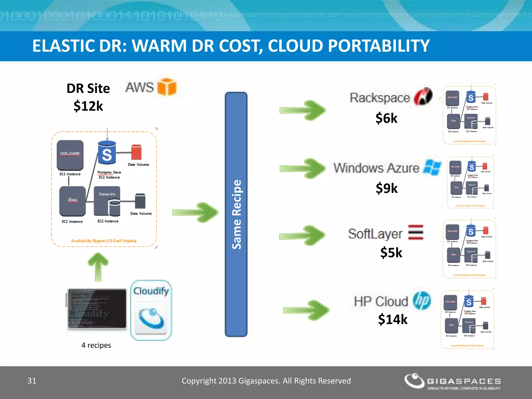Click the green arrow pointing to Rackspace
532x399 pixels.
pos(302,110)
